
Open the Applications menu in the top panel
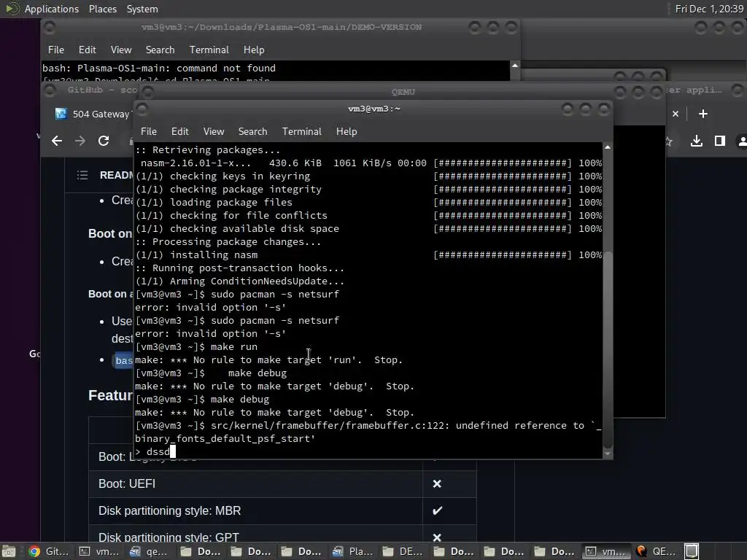point(52,9)
